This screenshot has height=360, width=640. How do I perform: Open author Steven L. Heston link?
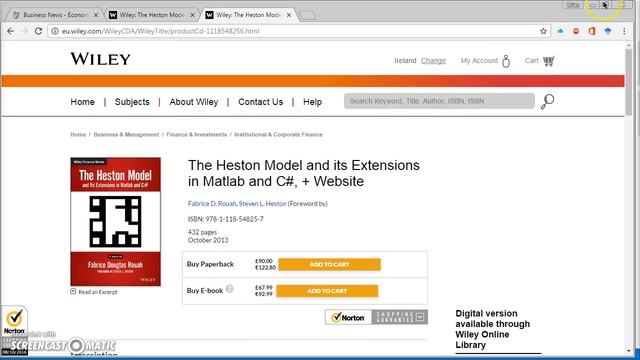pyautogui.click(x=262, y=203)
